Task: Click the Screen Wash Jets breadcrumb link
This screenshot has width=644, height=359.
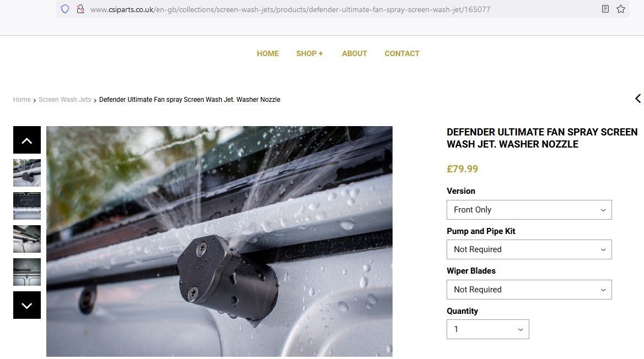Action: point(65,100)
